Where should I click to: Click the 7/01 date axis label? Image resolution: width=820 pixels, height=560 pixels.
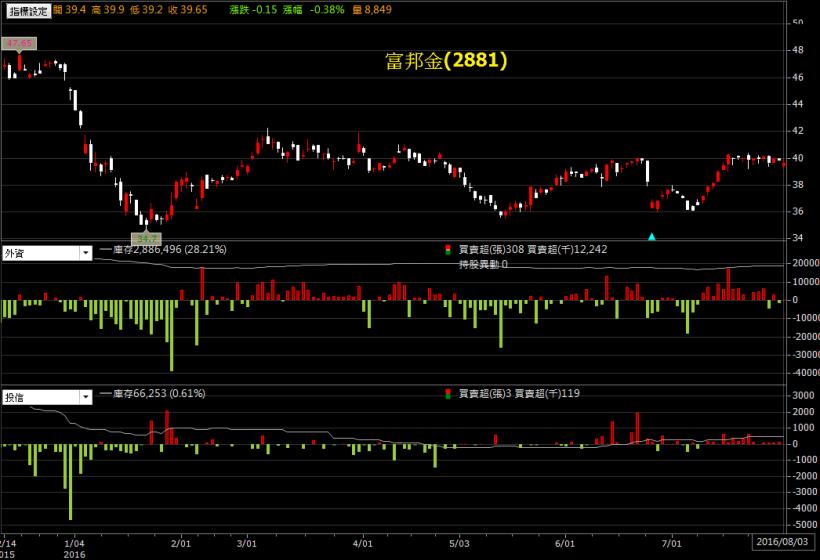tap(671, 543)
